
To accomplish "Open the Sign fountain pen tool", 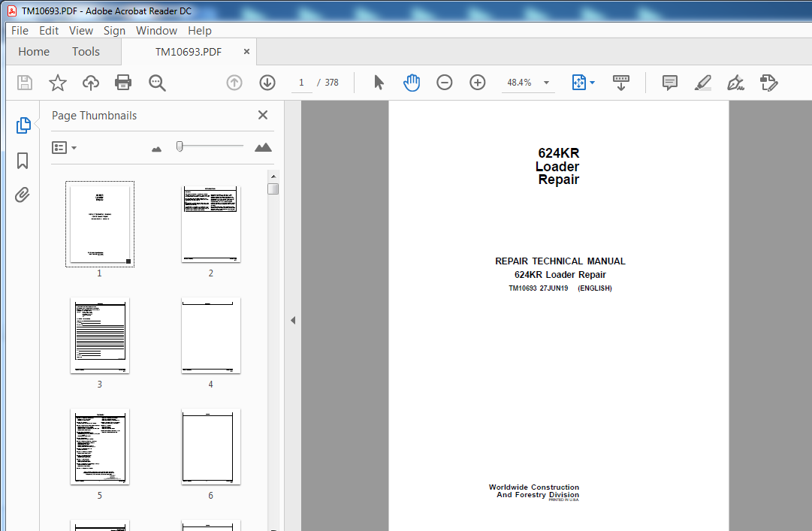I will pyautogui.click(x=735, y=83).
